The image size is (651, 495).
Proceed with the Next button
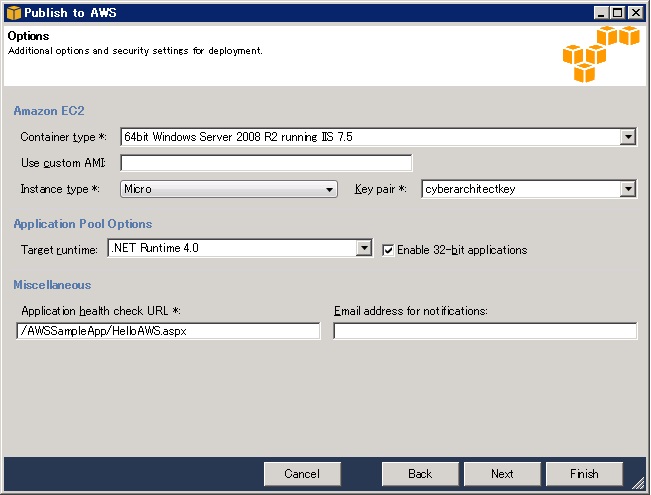tap(502, 474)
